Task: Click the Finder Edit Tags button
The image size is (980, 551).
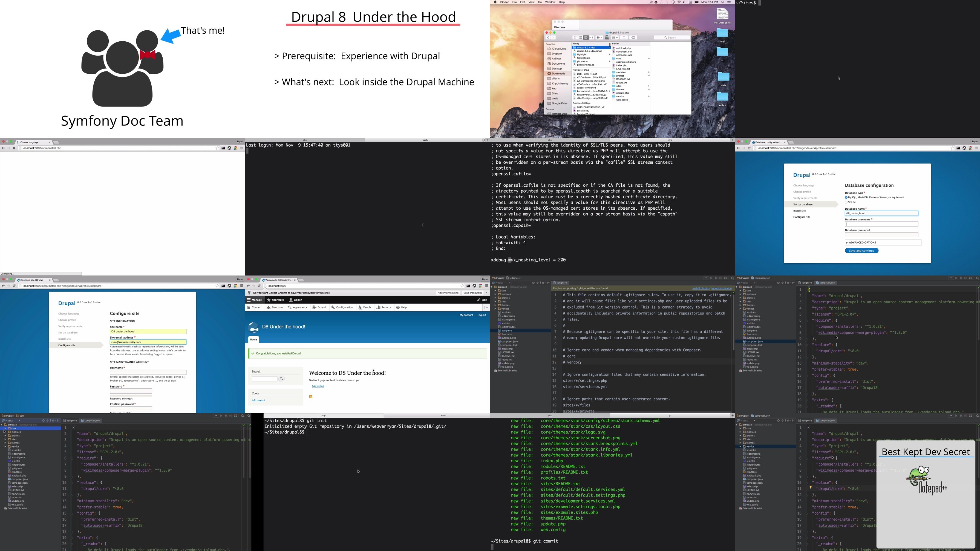Action: pos(633,38)
